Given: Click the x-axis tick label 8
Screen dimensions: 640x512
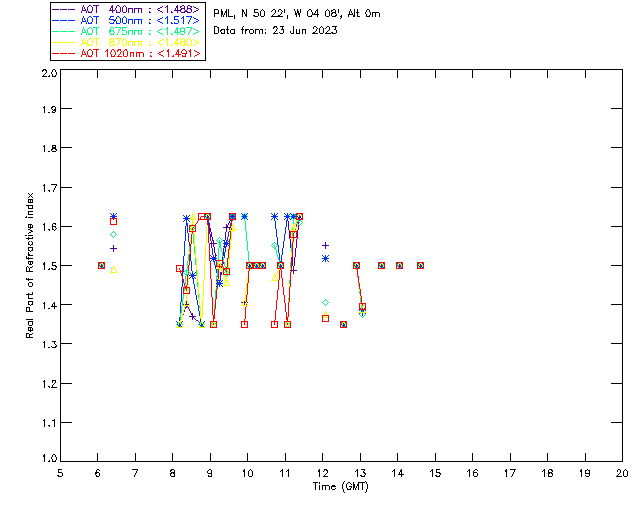Looking at the screenshot, I should pyautogui.click(x=173, y=473).
